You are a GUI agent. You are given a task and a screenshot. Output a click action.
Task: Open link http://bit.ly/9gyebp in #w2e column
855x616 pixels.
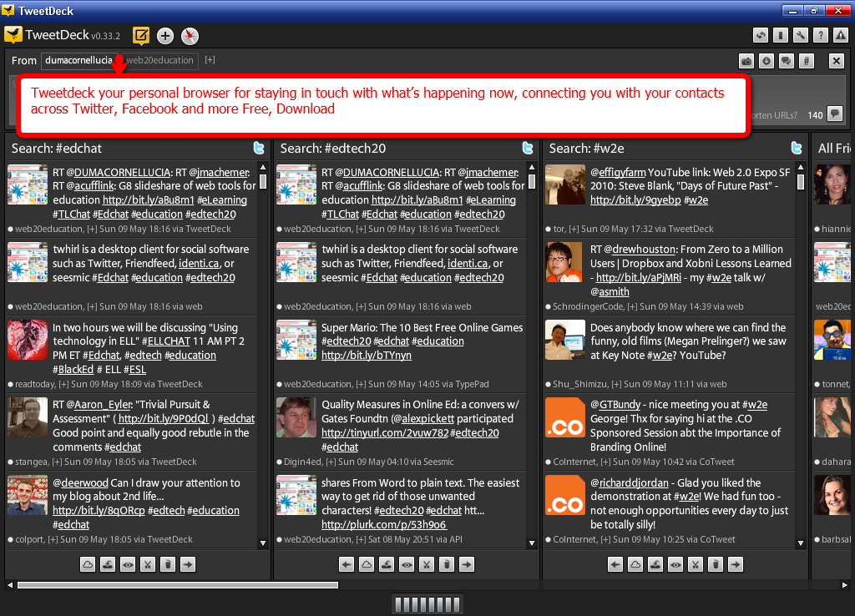pos(635,200)
